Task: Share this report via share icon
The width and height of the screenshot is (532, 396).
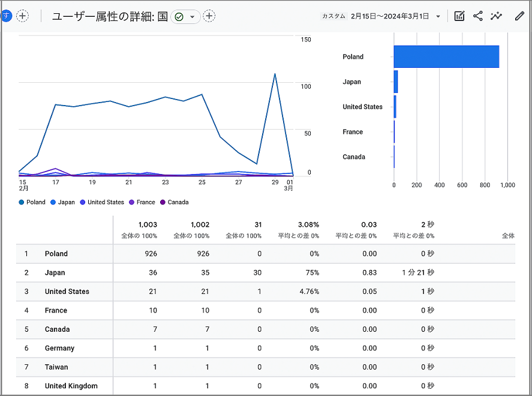Action: point(478,16)
